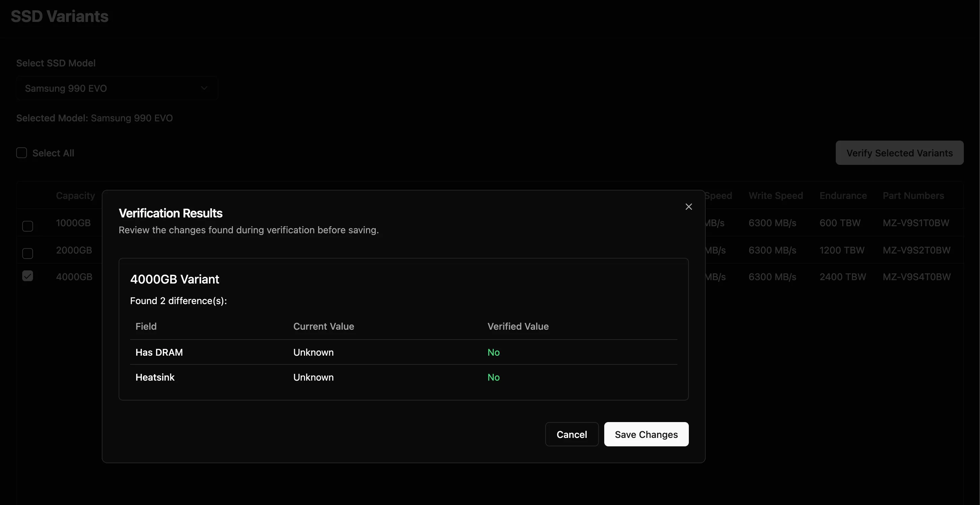Click the chevron arrow in the SSD model selector
The width and height of the screenshot is (980, 505).
tap(204, 88)
